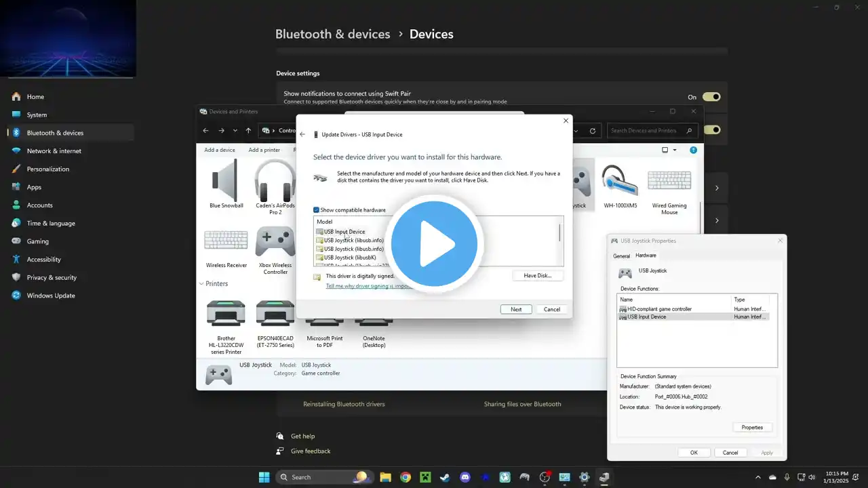Uncheck Show compatible hardware checkbox
The height and width of the screenshot is (488, 868).
coord(317,210)
